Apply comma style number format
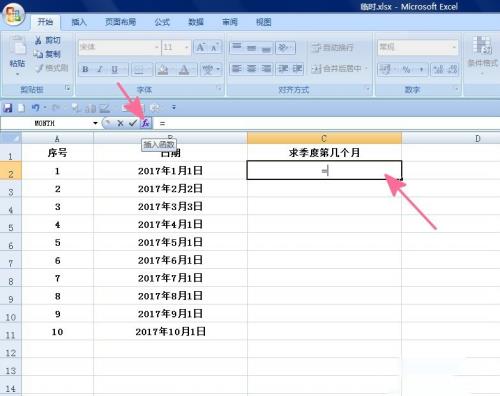This screenshot has height=396, width=500. (421, 69)
